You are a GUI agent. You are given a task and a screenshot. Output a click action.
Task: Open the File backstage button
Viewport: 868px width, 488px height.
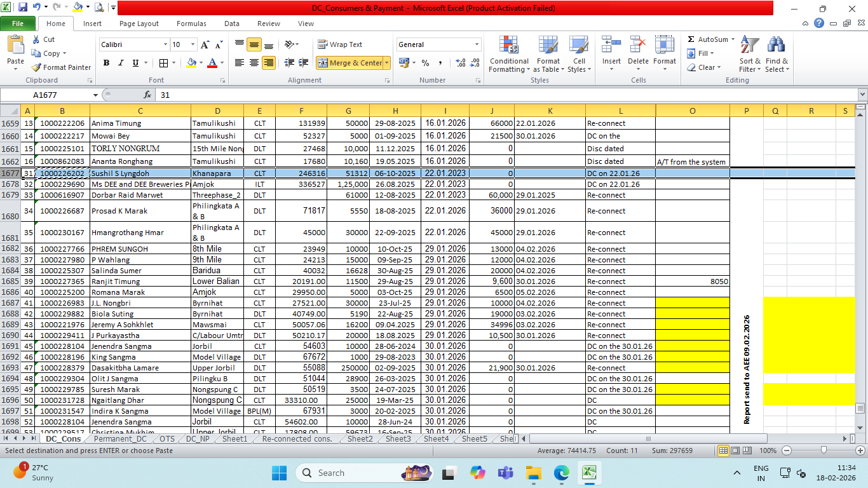pos(18,24)
